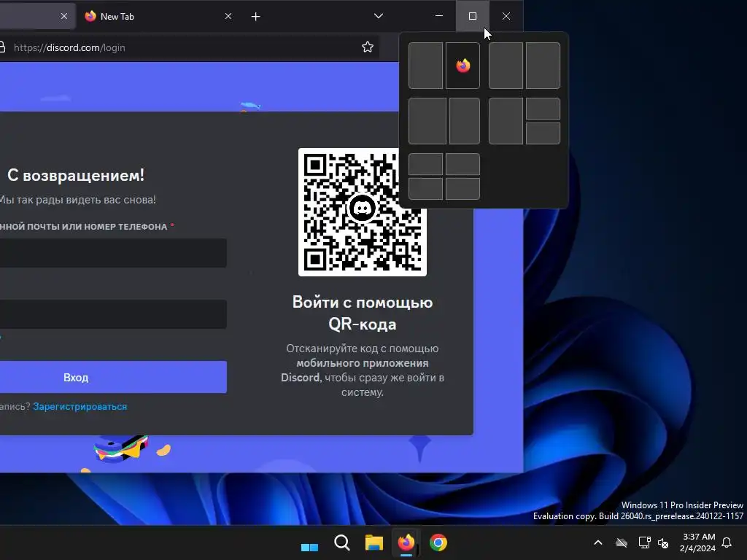Image resolution: width=747 pixels, height=560 pixels.
Task: Show hidden system tray icons
Action: point(598,542)
